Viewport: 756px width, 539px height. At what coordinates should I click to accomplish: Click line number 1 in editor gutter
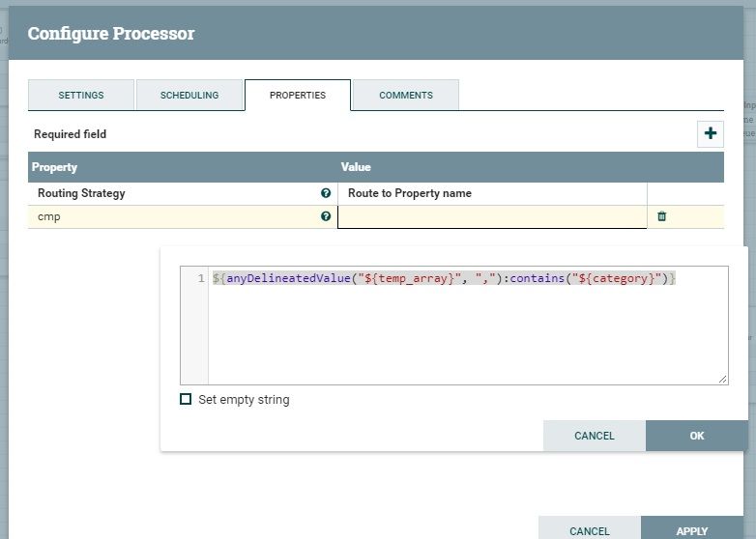(x=201, y=279)
